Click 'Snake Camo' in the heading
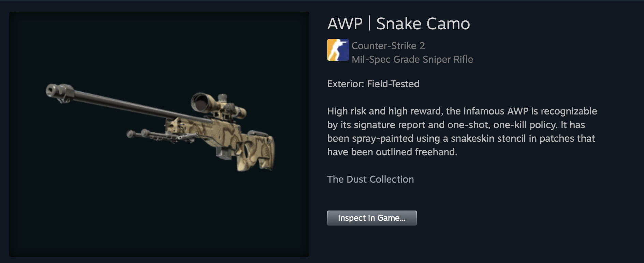644x263 pixels. [423, 24]
